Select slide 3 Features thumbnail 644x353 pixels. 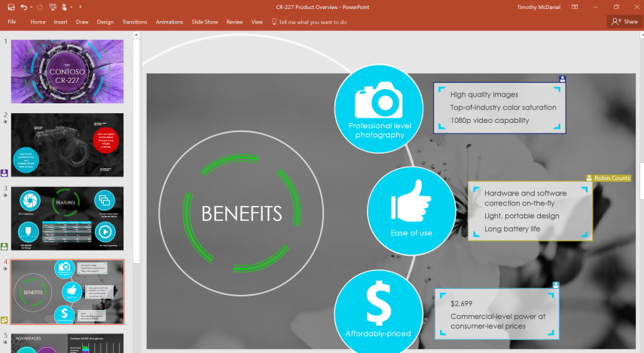[x=67, y=219]
